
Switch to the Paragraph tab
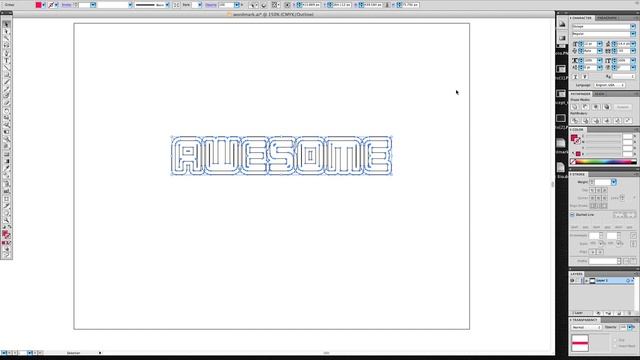click(607, 18)
